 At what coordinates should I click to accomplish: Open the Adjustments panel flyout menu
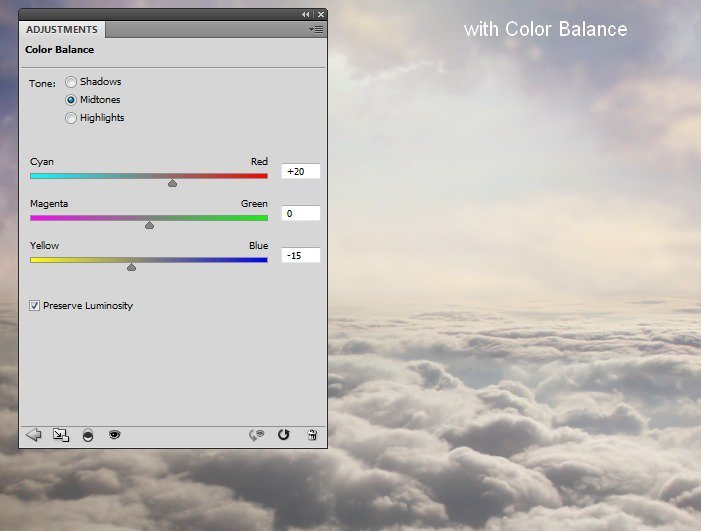coord(317,30)
